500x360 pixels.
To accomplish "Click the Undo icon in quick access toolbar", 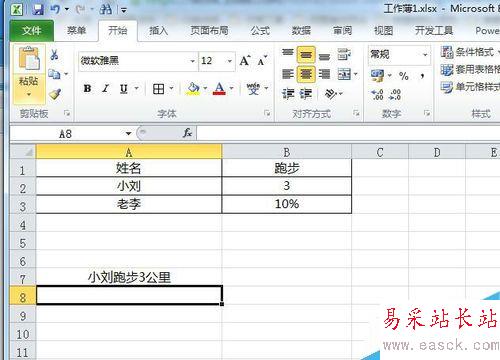I will pos(55,9).
